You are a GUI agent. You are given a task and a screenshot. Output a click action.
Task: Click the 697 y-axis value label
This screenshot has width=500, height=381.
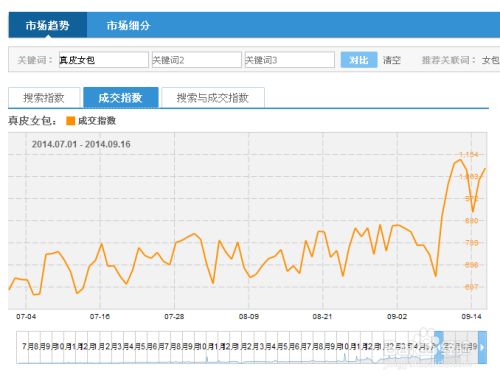tap(472, 287)
